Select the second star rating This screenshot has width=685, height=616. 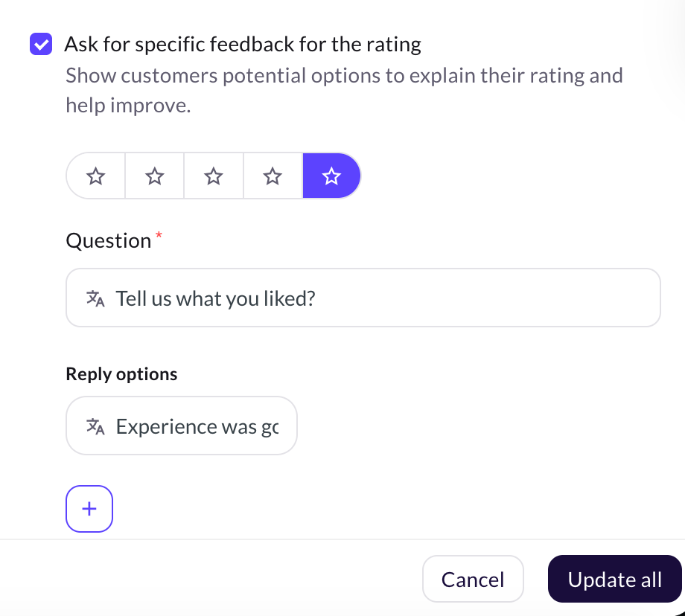click(154, 176)
